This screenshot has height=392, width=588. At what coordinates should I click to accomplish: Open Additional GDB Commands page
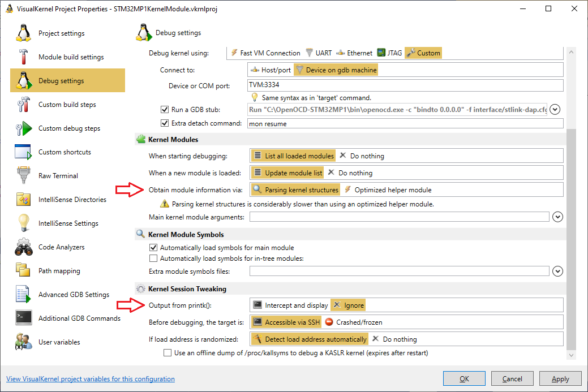tap(67, 318)
